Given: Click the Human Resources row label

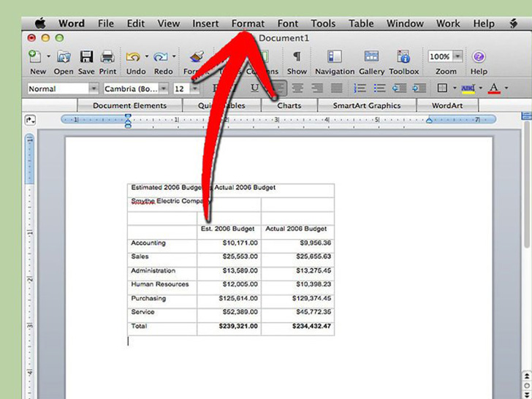Looking at the screenshot, I should point(160,284).
